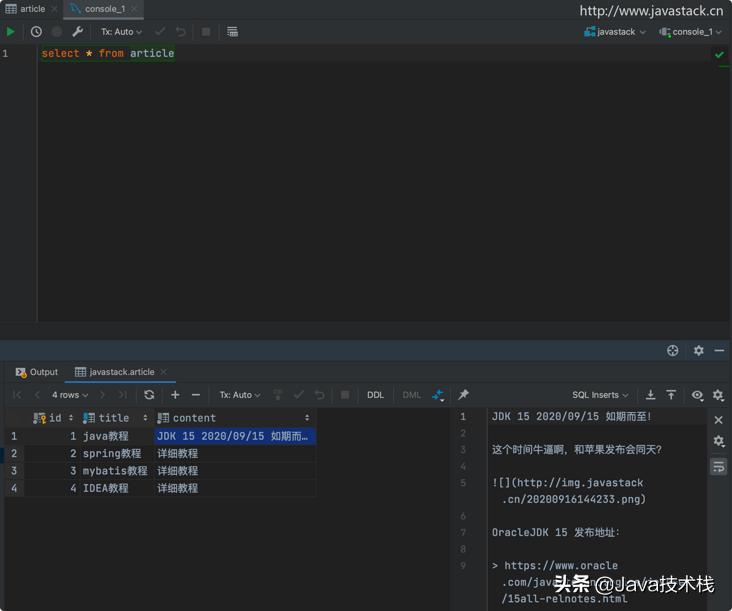Go to last page of results
Viewport: 732px width, 611px height.
pyautogui.click(x=122, y=395)
